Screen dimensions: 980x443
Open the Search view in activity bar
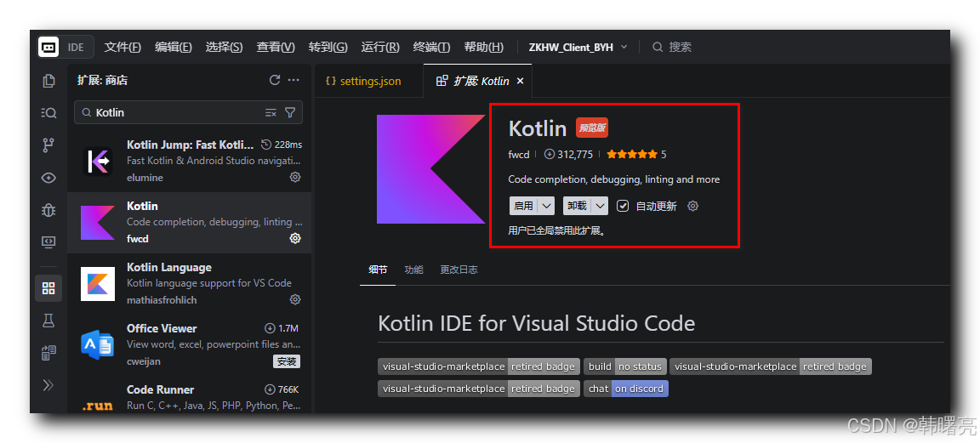(48, 113)
